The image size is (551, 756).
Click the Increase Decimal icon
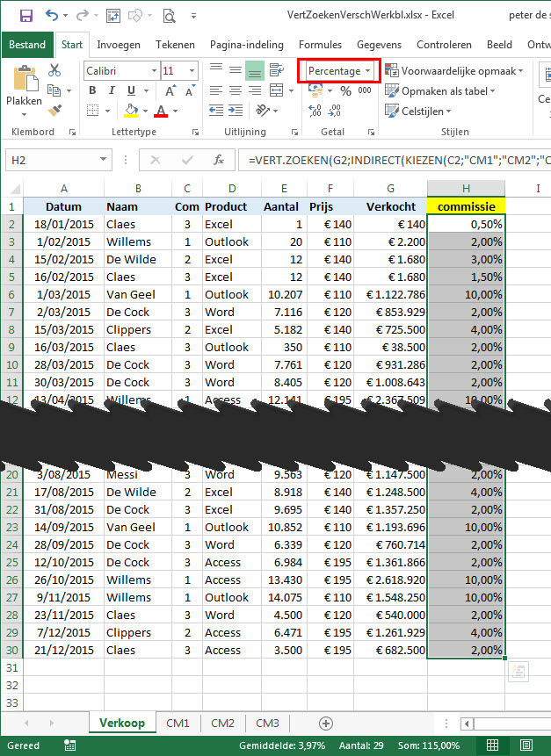[x=315, y=111]
